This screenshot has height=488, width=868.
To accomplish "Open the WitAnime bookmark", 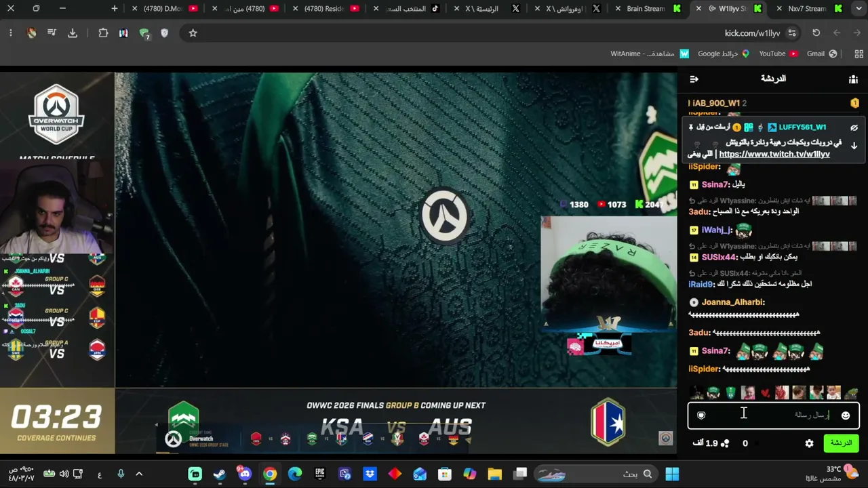I will click(x=650, y=54).
